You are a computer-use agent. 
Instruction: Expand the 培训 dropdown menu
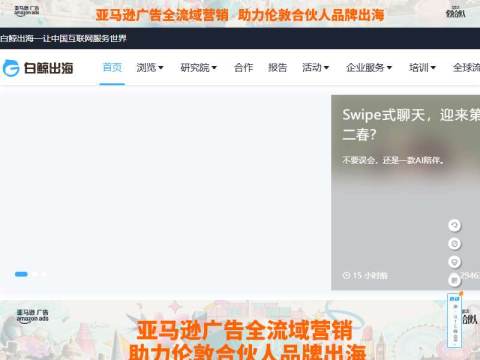point(422,68)
